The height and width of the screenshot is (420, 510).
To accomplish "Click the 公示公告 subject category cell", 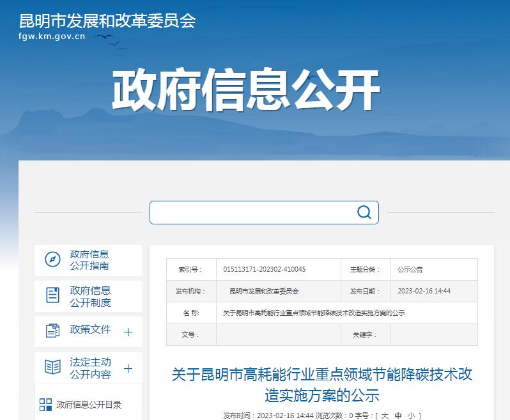I will [410, 270].
